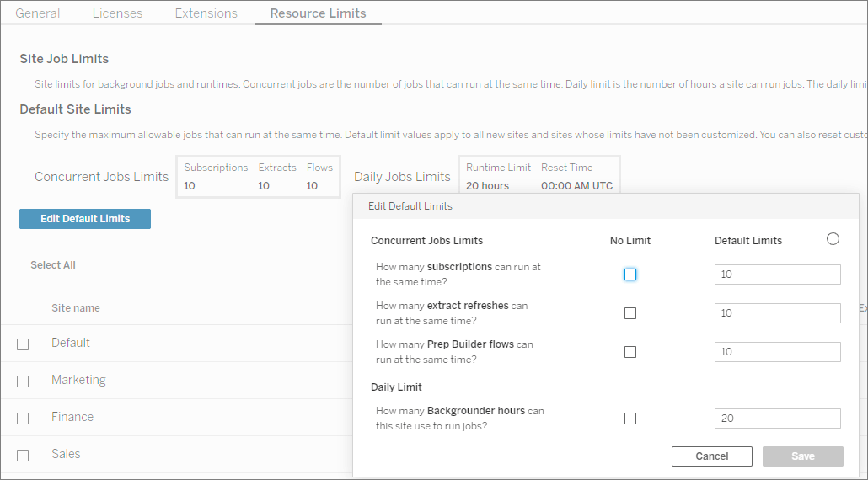868x480 pixels.
Task: Click the Reset Time label
Action: coord(567,168)
